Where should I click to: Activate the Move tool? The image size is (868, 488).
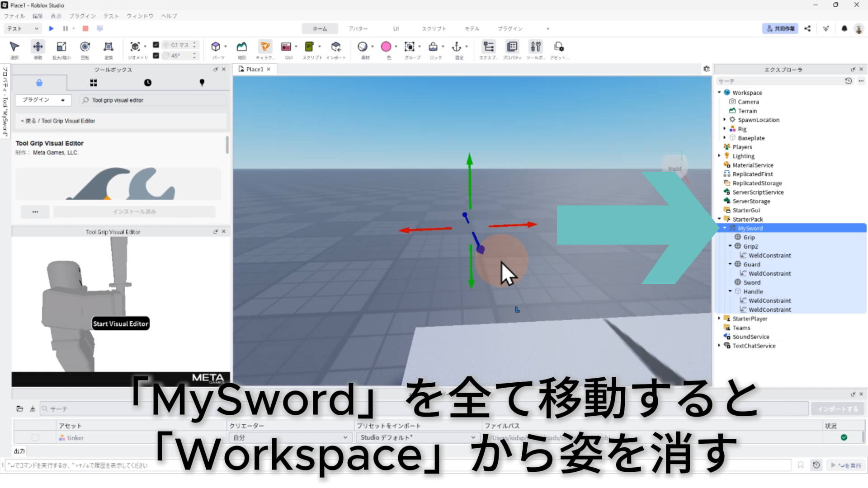point(38,47)
